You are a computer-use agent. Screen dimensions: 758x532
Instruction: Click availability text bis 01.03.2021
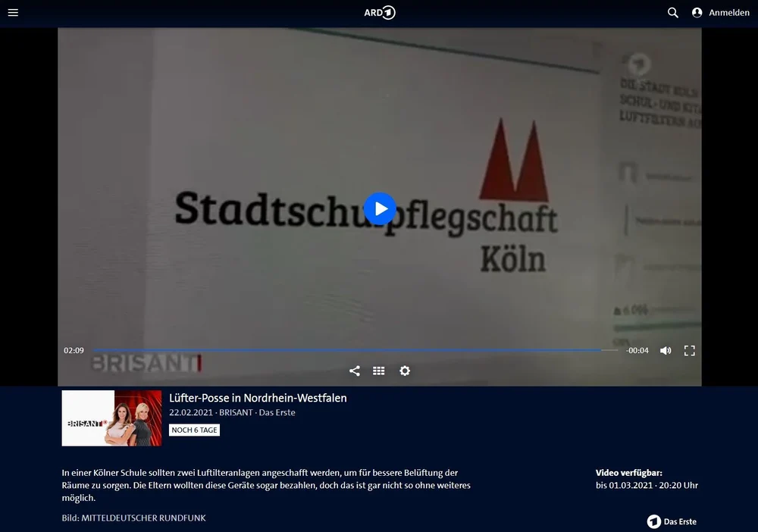point(647,485)
